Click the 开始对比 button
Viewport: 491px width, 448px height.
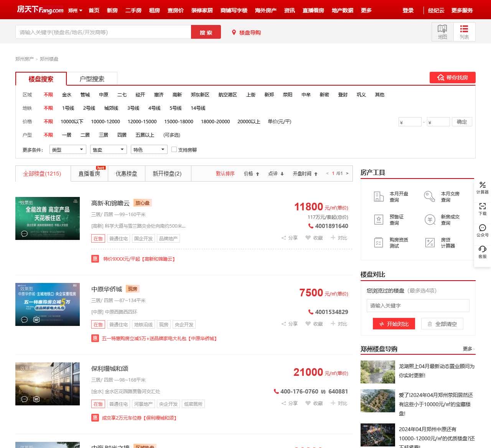pos(394,324)
